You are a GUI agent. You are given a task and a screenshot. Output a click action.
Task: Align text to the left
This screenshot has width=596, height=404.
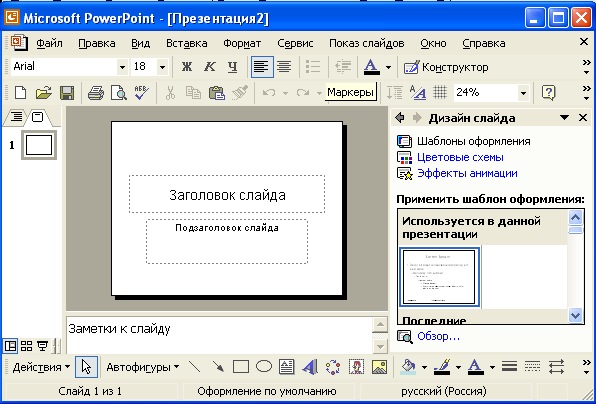(262, 67)
